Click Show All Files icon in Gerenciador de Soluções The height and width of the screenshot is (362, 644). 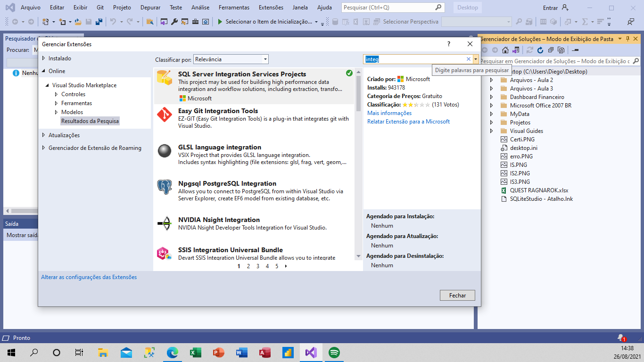point(561,50)
